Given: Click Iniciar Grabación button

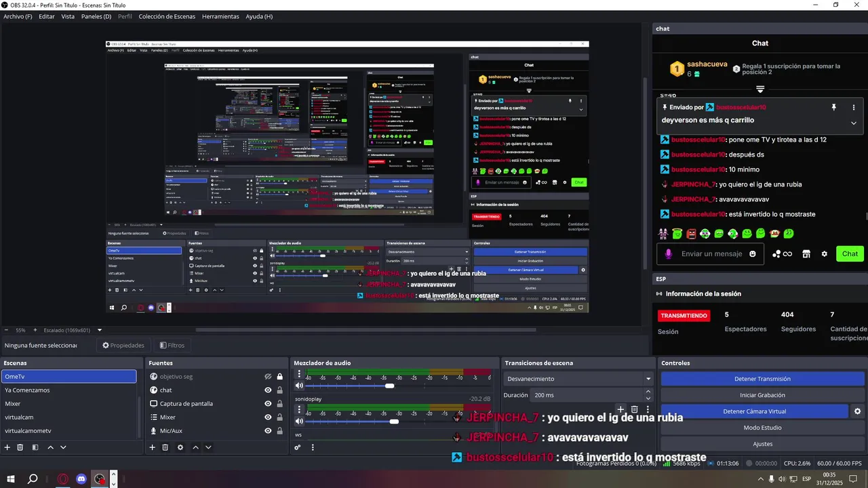Looking at the screenshot, I should coord(762,395).
